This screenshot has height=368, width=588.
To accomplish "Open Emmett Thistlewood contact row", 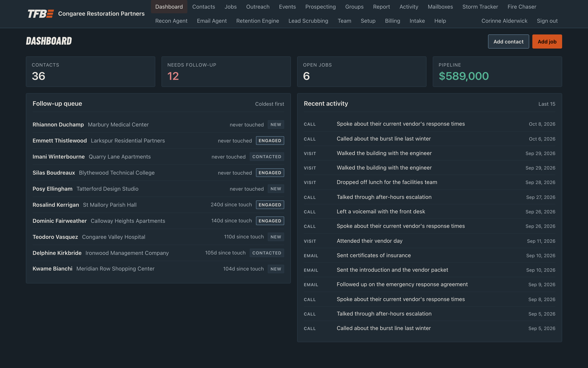I will [158, 141].
